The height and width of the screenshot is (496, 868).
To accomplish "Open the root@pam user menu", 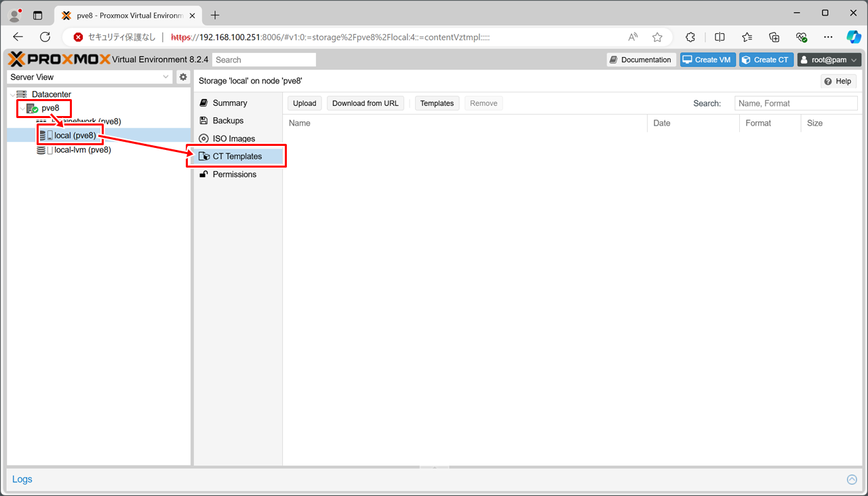I will click(829, 60).
